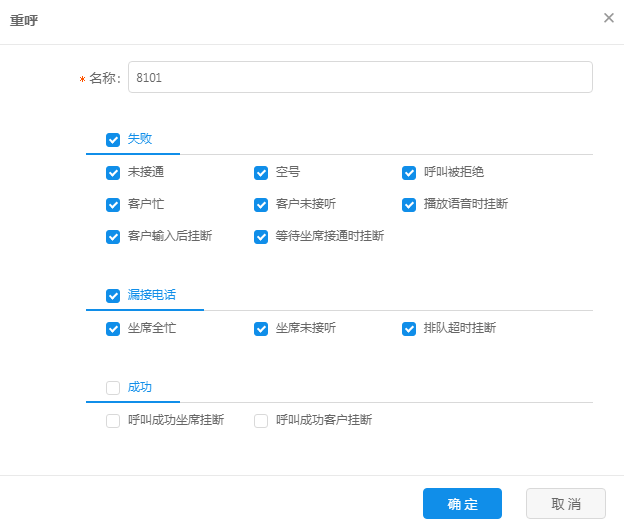Image resolution: width=624 pixels, height=521 pixels.
Task: Click the 取消 cancel button
Action: pyautogui.click(x=565, y=504)
